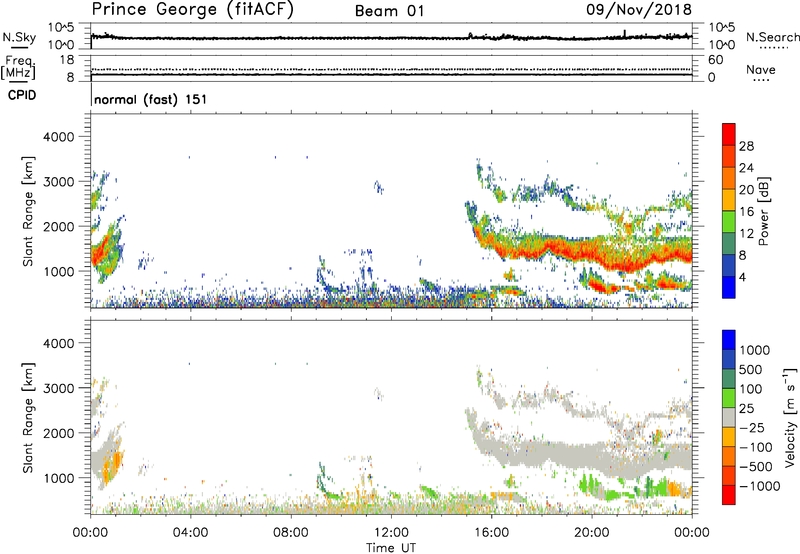Click the "28" label on the Power colorbar
The width and height of the screenshot is (800, 554).
click(x=746, y=146)
